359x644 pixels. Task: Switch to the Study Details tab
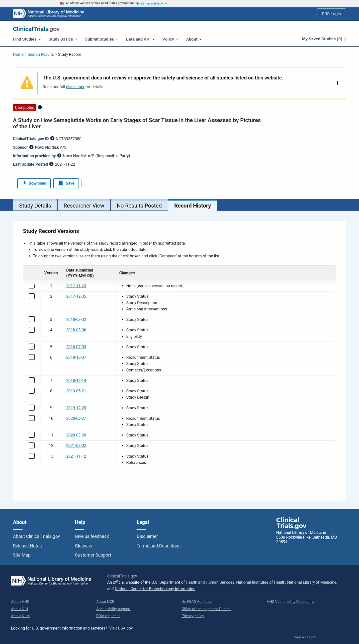[35, 206]
